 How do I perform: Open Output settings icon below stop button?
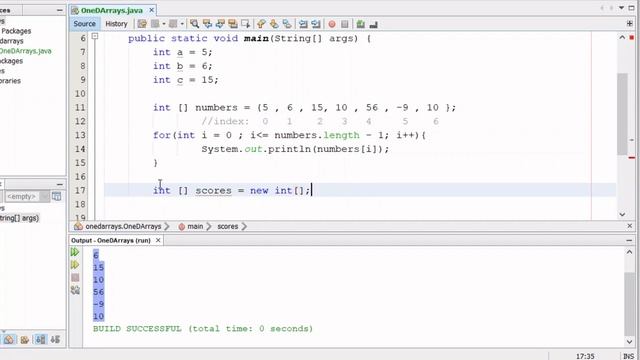tap(75, 290)
